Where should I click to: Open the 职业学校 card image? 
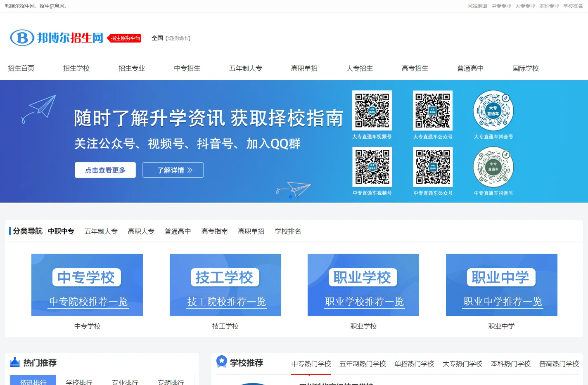pyautogui.click(x=363, y=285)
